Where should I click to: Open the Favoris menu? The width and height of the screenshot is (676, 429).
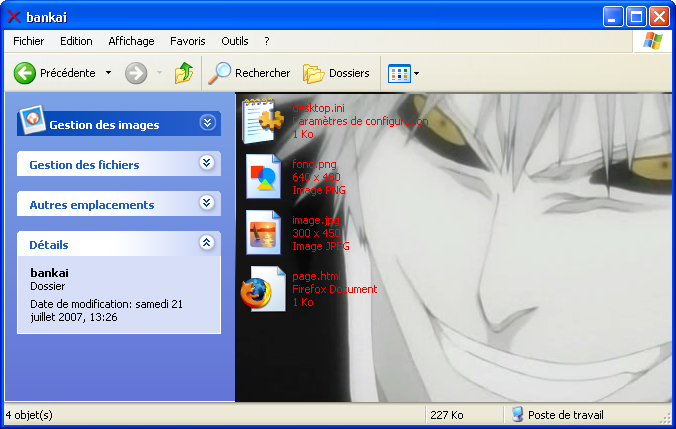tap(187, 41)
